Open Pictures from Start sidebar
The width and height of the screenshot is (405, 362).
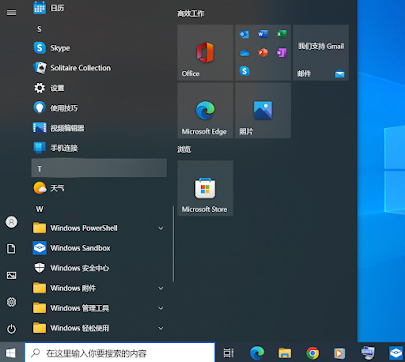click(x=11, y=275)
